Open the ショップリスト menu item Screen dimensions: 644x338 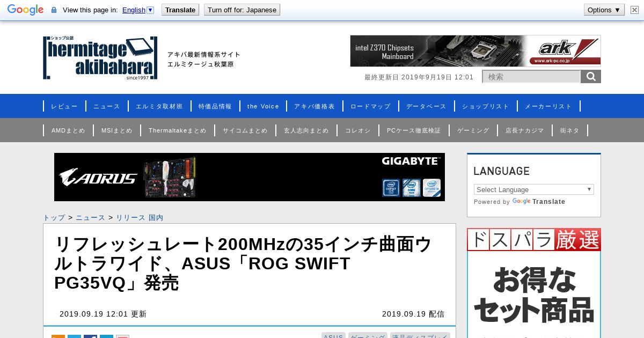[x=486, y=106]
